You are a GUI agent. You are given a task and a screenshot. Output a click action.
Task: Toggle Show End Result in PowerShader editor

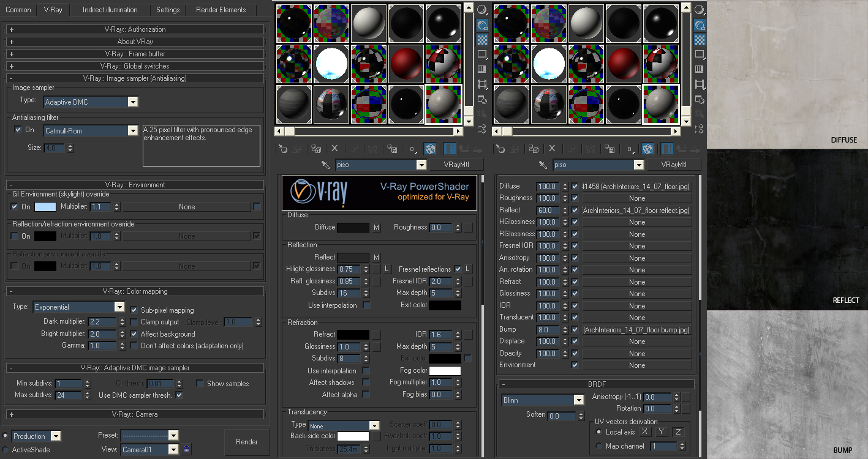[x=450, y=148]
